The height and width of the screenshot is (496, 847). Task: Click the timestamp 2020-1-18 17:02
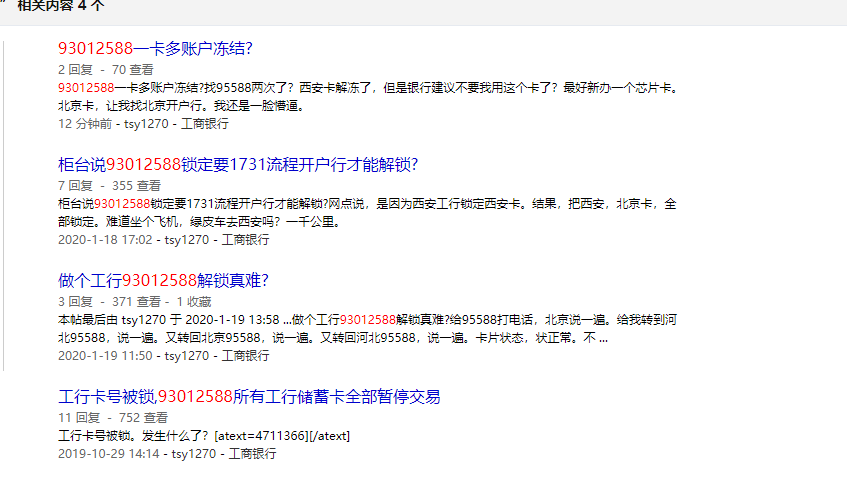coord(105,240)
